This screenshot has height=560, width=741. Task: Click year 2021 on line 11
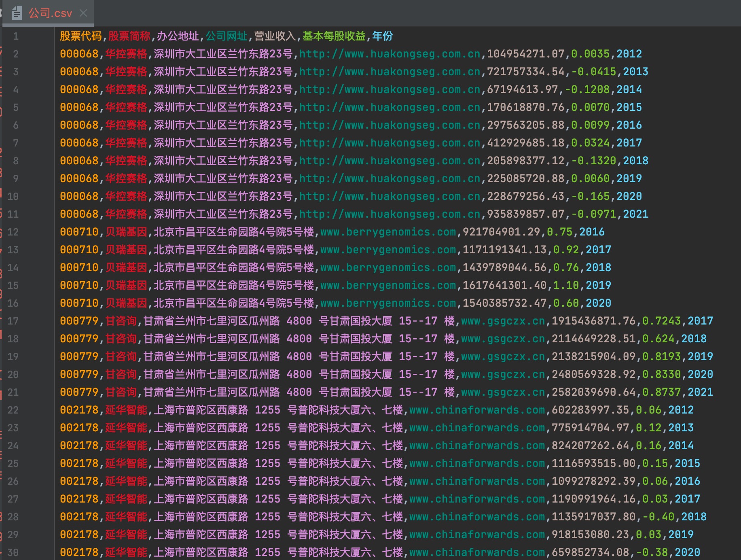[636, 214]
